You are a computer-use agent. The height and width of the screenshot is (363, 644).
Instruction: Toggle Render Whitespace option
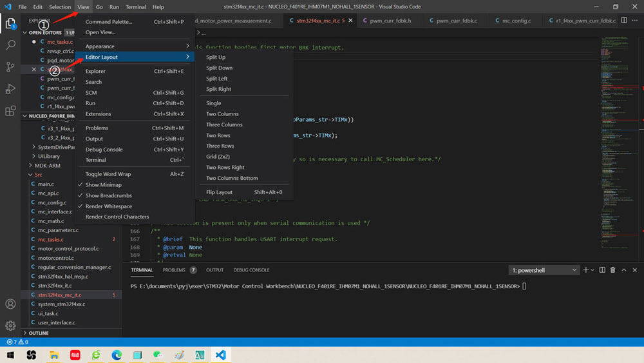tap(108, 206)
